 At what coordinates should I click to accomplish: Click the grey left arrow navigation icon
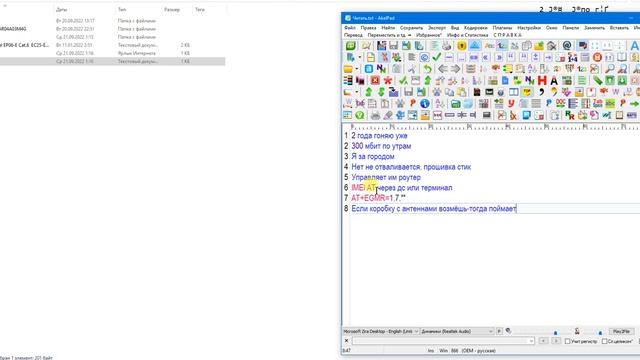tap(442, 69)
